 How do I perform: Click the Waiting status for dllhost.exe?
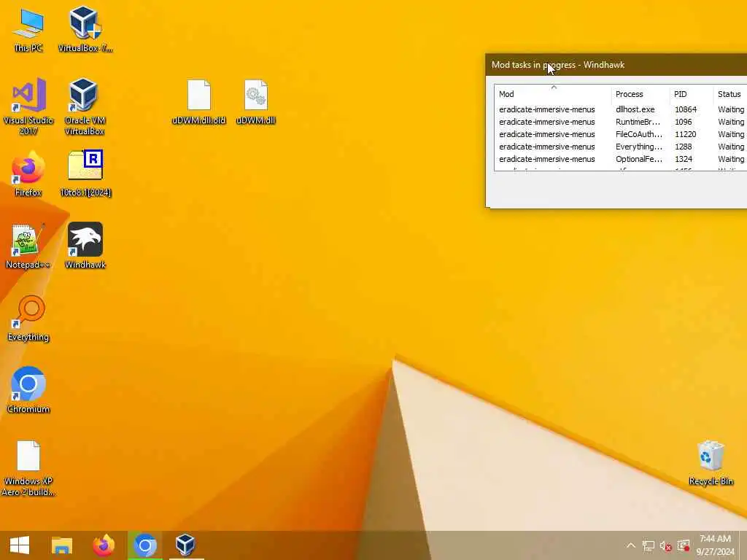coord(731,109)
